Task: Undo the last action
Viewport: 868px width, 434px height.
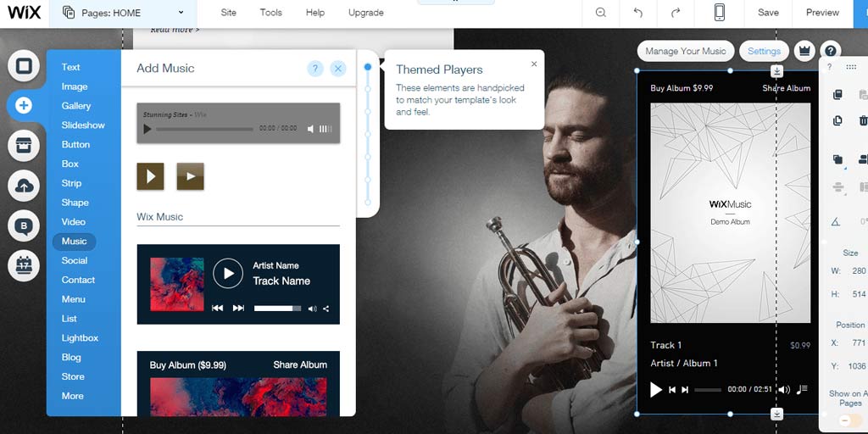Action: click(638, 12)
